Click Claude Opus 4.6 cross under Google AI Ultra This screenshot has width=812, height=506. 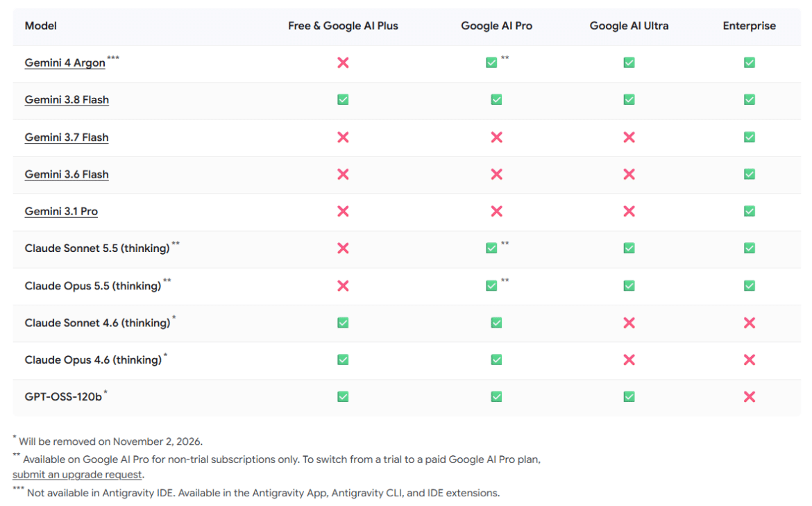(x=629, y=360)
